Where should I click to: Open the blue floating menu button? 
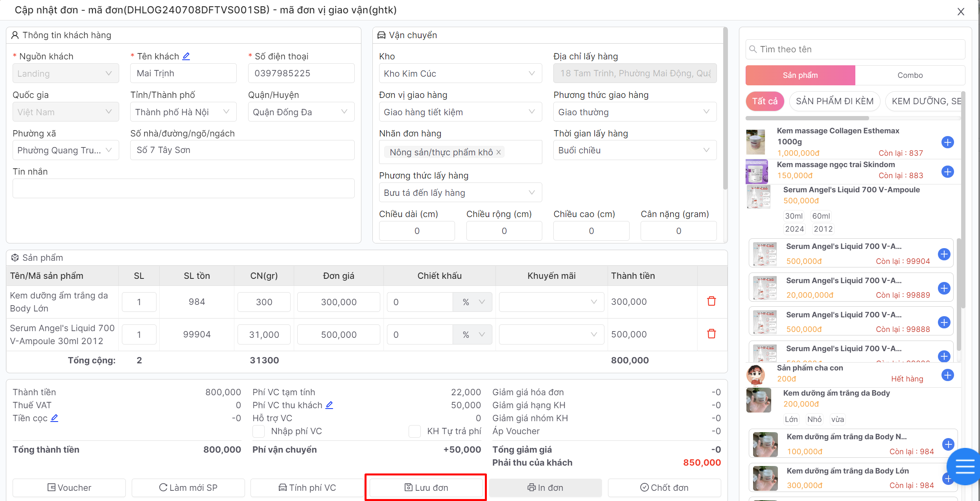click(x=964, y=466)
